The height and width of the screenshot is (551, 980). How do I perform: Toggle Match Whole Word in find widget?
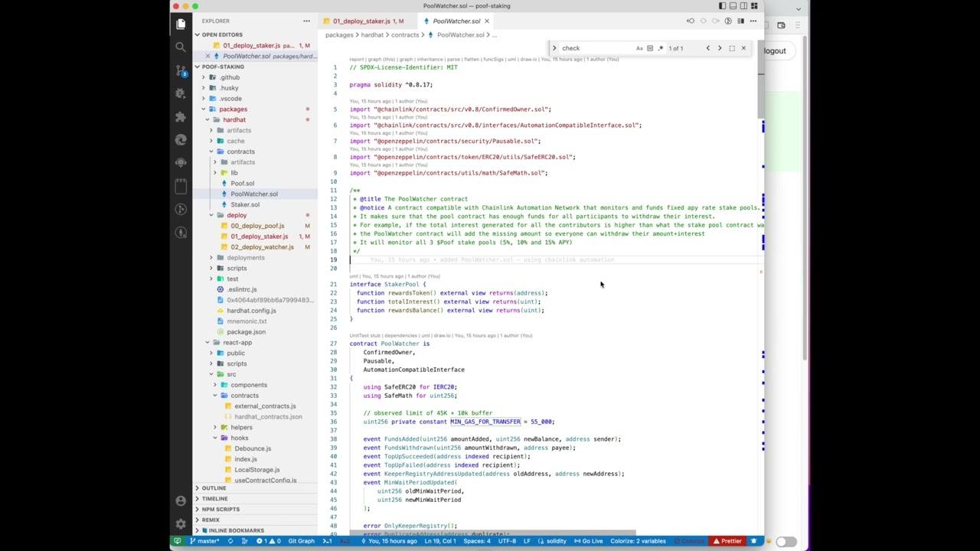click(x=650, y=48)
